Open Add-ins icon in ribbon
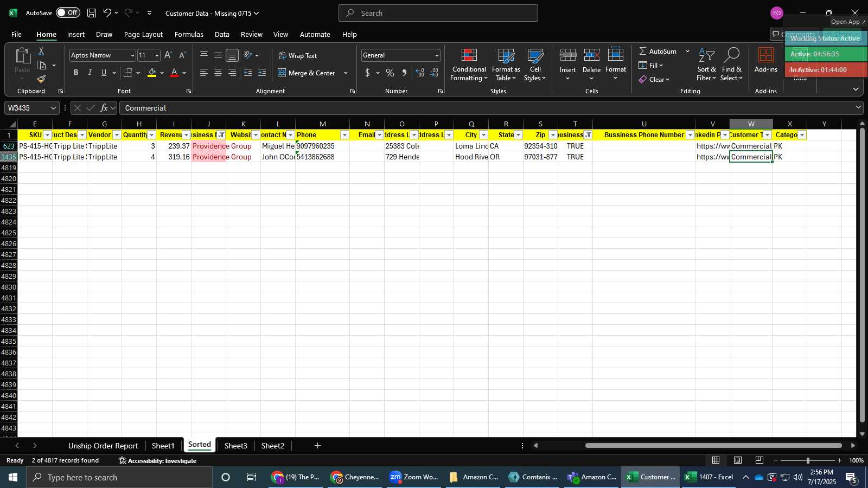 coord(765,60)
